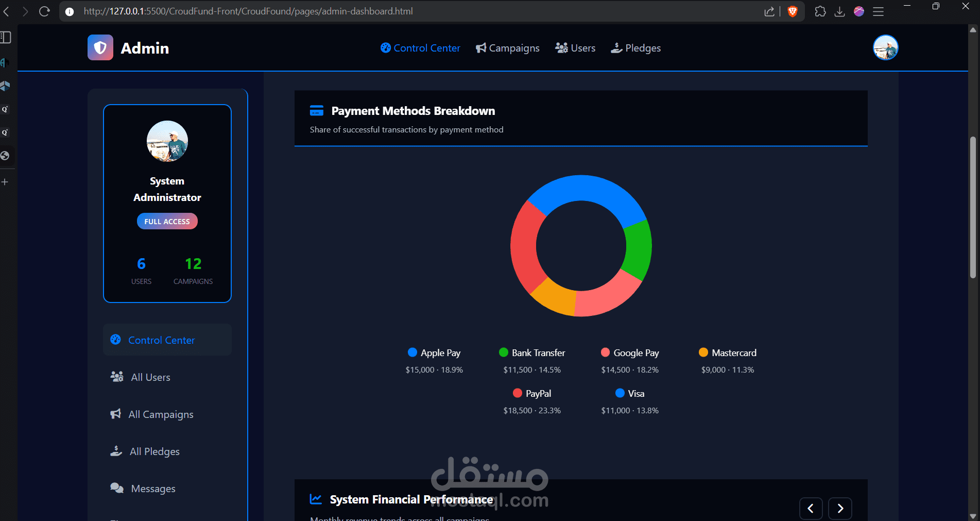The width and height of the screenshot is (980, 521).
Task: Select All Users in the sidebar menu
Action: 167,377
